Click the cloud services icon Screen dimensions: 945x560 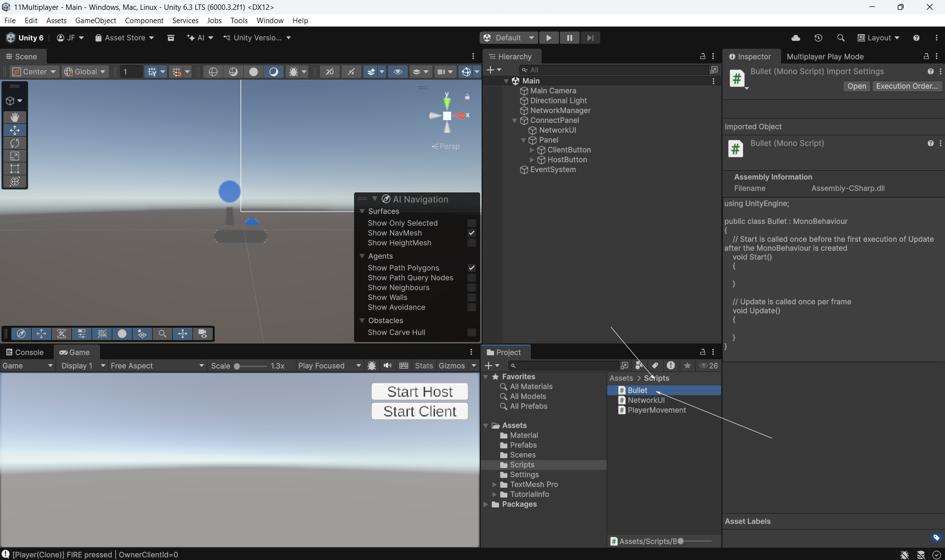[x=795, y=38]
